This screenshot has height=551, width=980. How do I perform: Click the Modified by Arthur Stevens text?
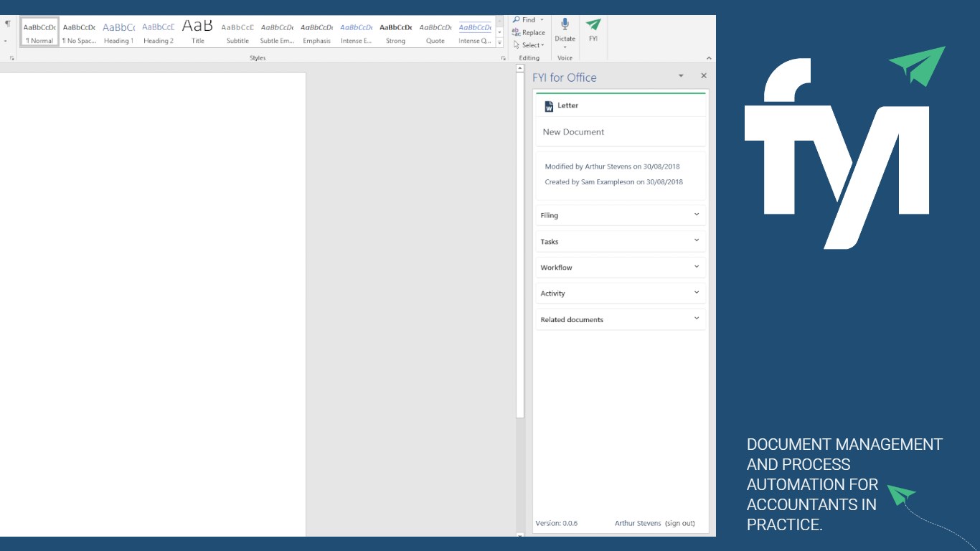(x=612, y=166)
